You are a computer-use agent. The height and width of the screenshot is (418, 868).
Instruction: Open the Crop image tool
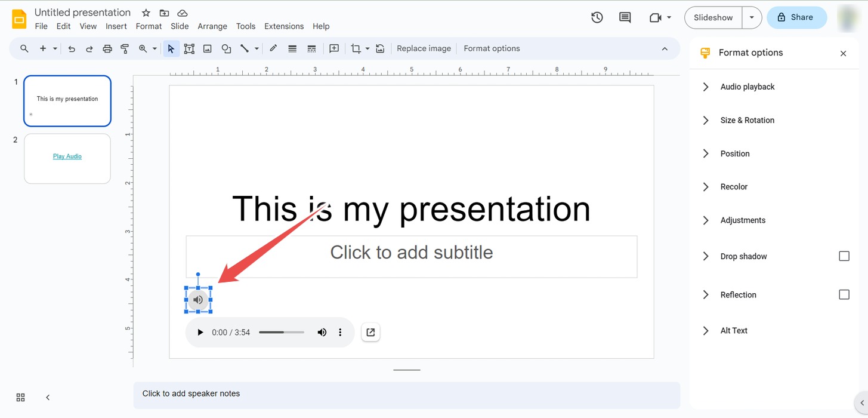tap(356, 48)
